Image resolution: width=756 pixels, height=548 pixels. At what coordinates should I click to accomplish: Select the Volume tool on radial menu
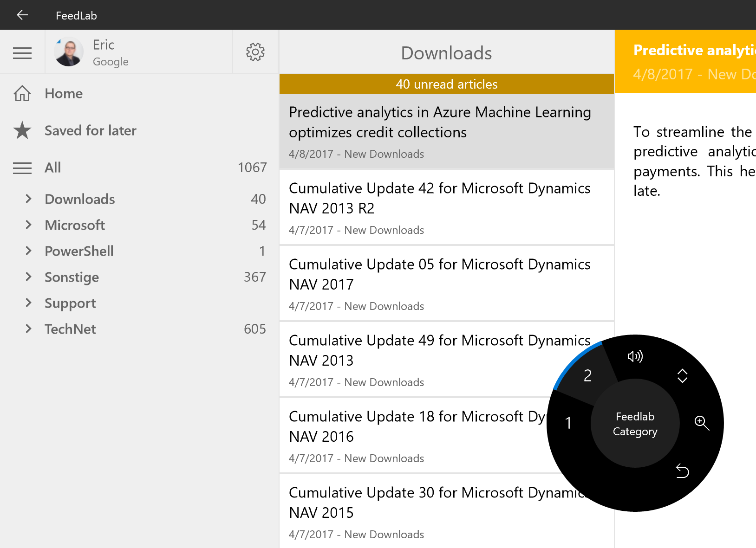[635, 356]
